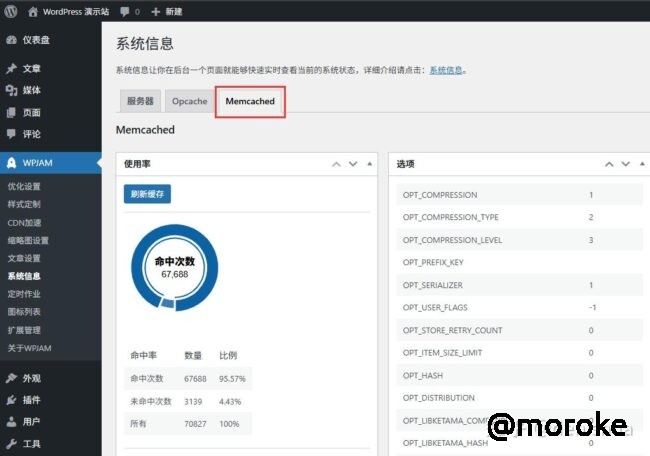The height and width of the screenshot is (456, 650).
Task: Open the WPJAM menu label in the sidebar
Action: coord(37,163)
